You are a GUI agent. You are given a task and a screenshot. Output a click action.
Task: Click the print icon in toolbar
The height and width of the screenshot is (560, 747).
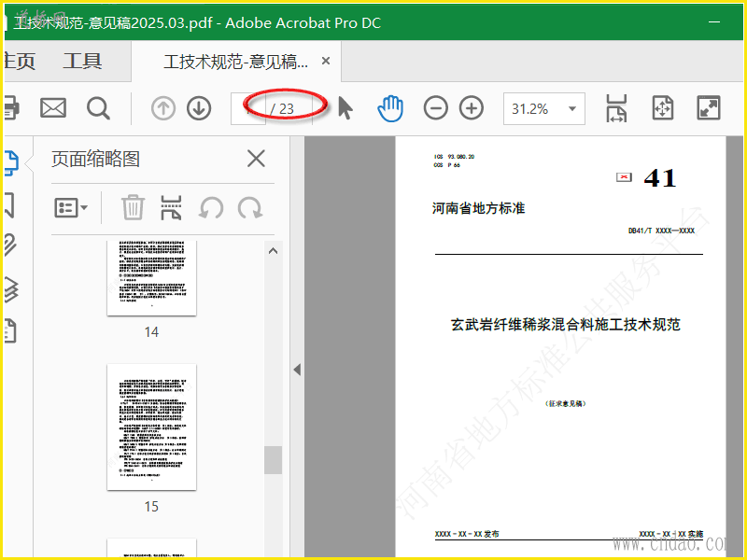point(11,108)
